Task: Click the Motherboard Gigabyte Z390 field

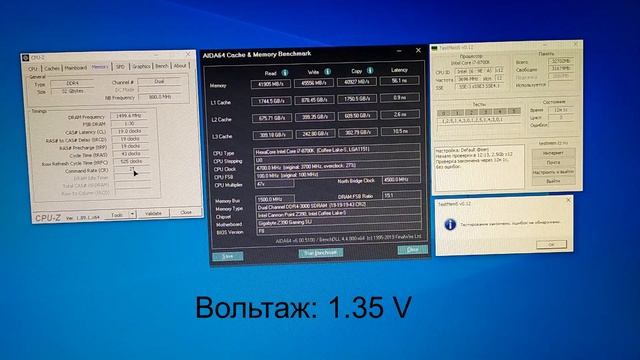Action: pos(339,222)
